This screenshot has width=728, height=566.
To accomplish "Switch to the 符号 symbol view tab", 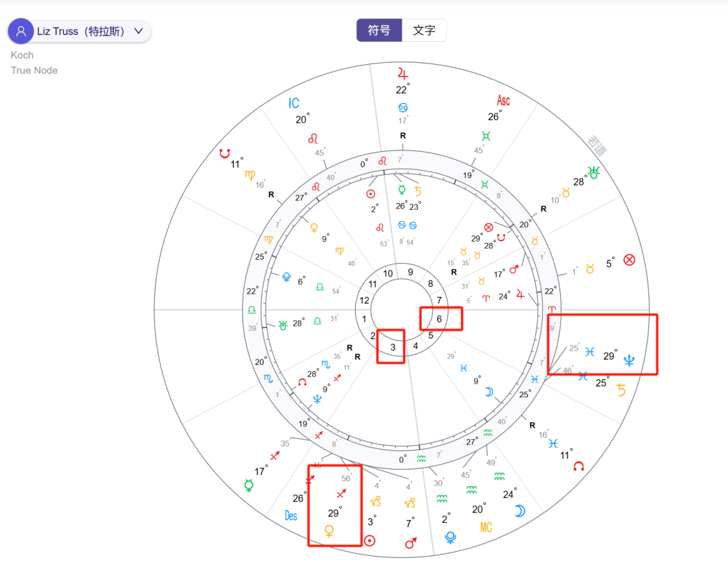I will point(379,30).
